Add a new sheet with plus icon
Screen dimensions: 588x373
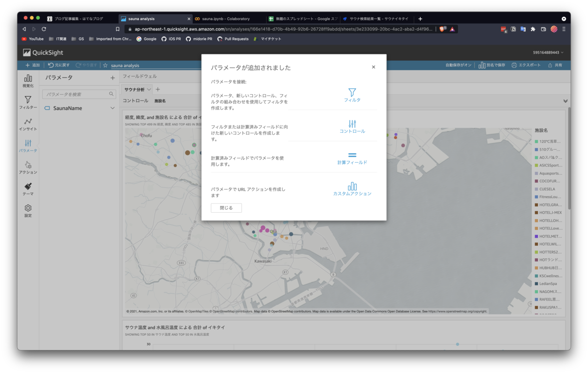pyautogui.click(x=158, y=89)
